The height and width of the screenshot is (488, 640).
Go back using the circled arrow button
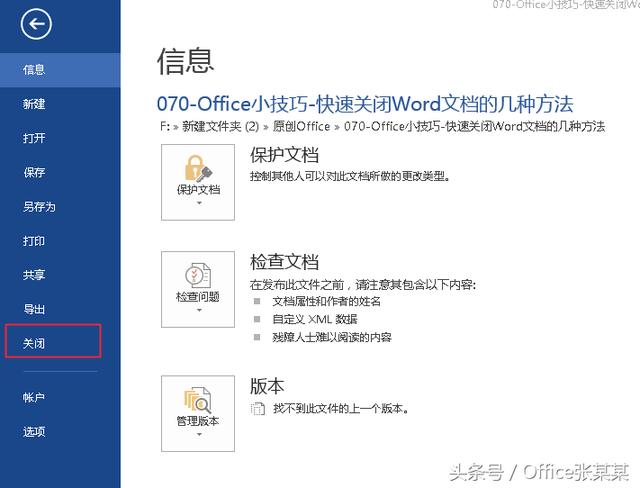tap(36, 24)
